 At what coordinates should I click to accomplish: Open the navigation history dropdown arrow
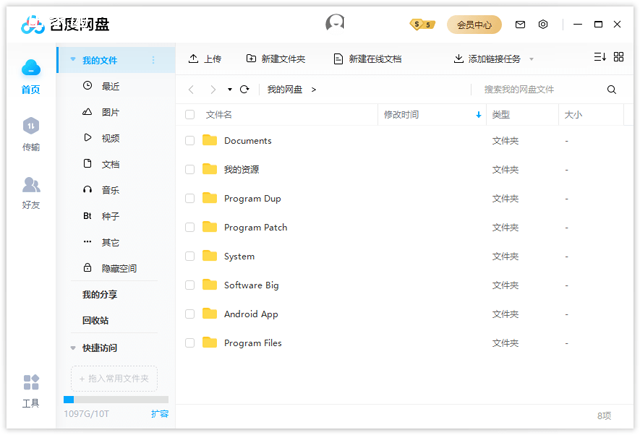pos(230,89)
